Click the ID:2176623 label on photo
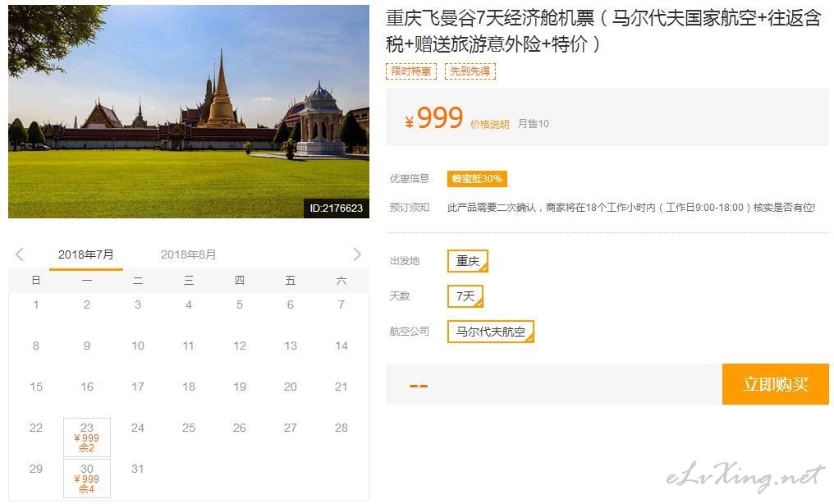 337,208
